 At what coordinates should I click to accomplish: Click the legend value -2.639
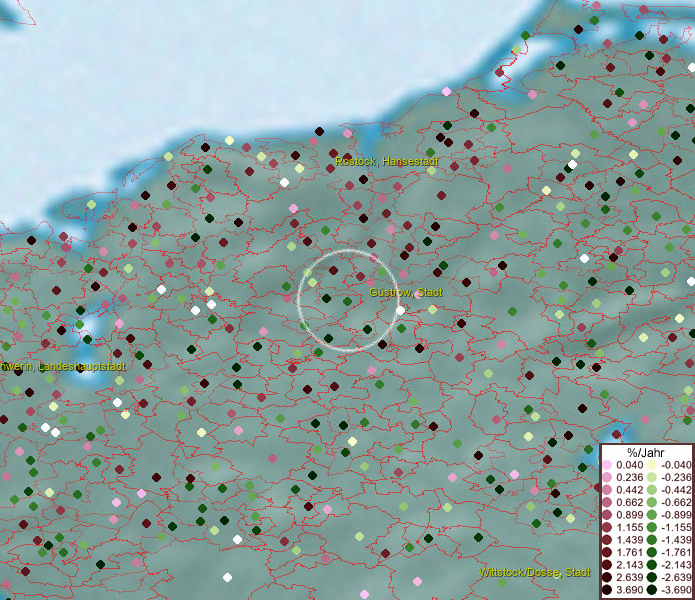[676, 577]
